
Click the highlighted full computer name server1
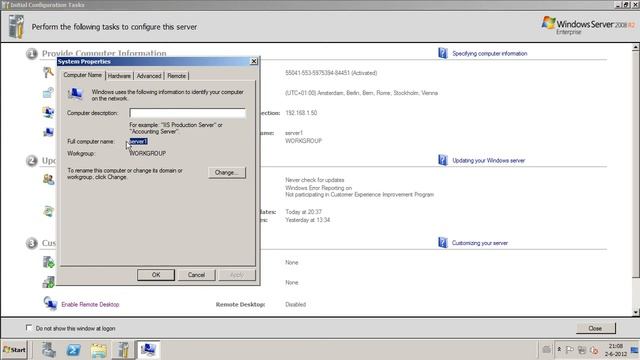click(x=138, y=141)
